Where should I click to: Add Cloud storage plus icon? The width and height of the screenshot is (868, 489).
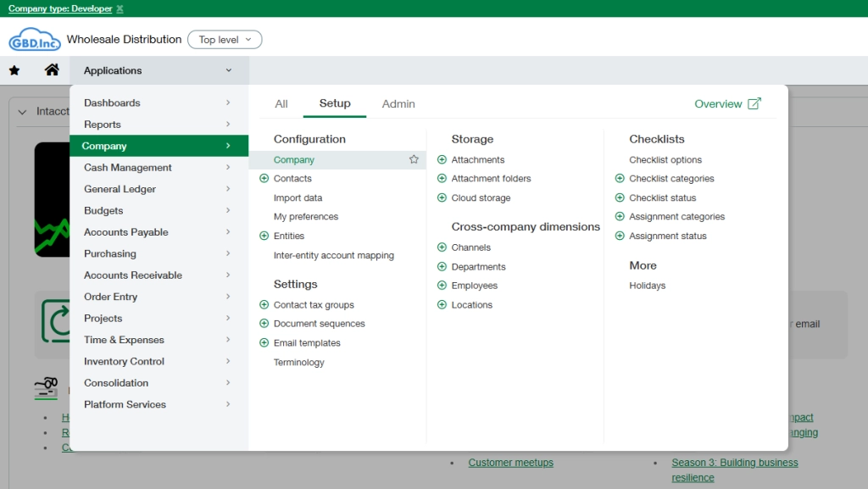point(442,197)
